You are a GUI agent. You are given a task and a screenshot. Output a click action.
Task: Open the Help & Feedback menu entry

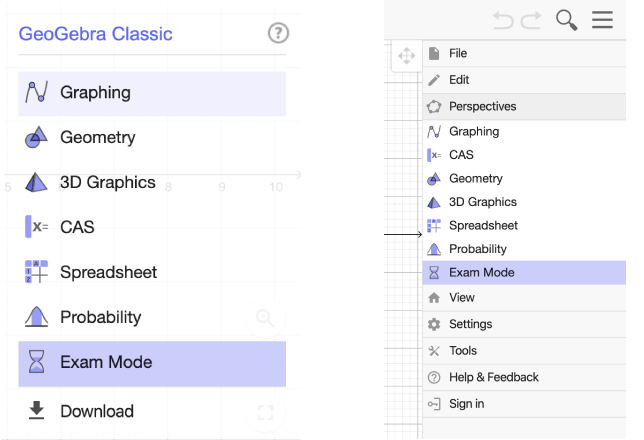(524, 377)
